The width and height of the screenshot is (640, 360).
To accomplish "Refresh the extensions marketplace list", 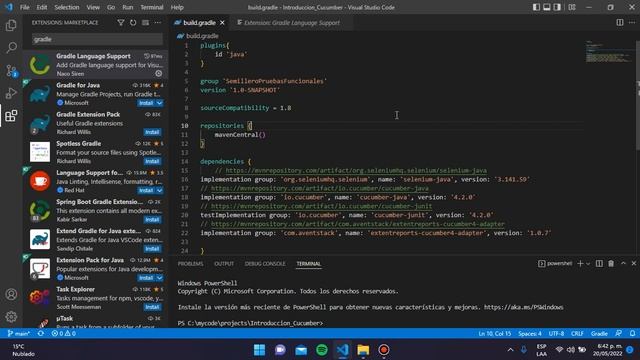I will (133, 22).
